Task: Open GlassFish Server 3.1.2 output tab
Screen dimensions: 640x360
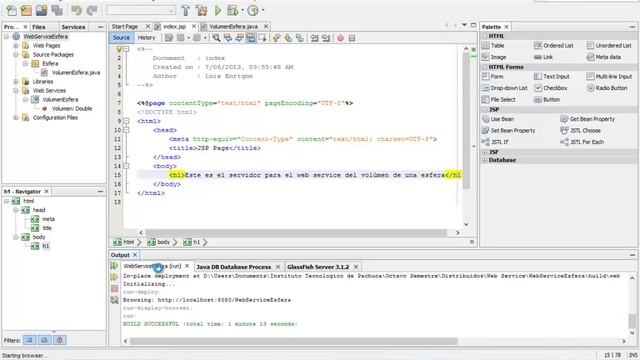Action: click(x=318, y=267)
